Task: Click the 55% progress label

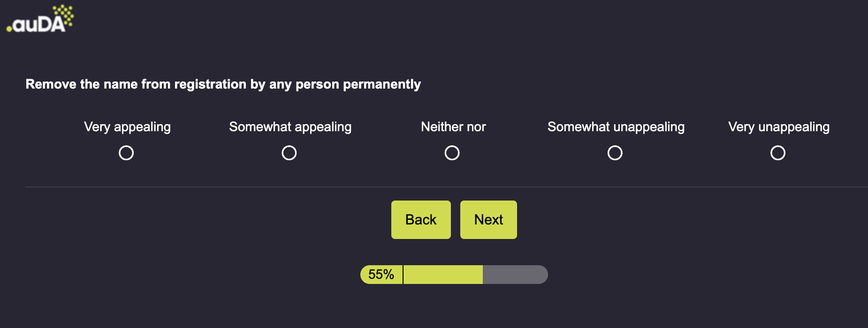Action: [x=381, y=275]
